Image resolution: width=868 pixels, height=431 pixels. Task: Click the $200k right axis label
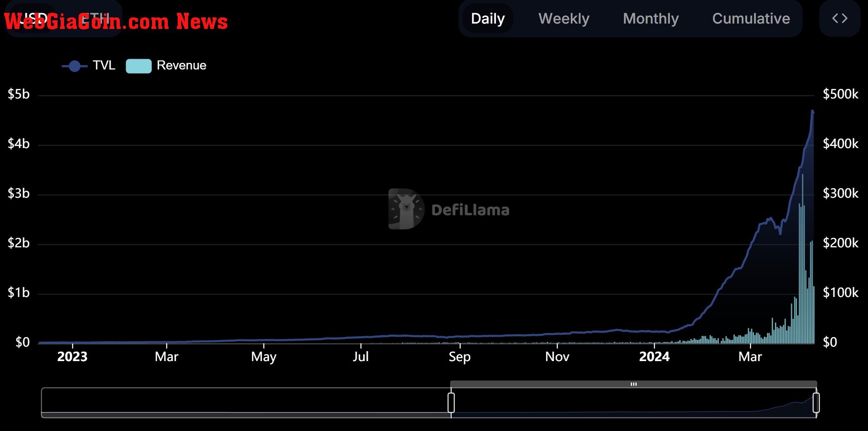click(840, 243)
